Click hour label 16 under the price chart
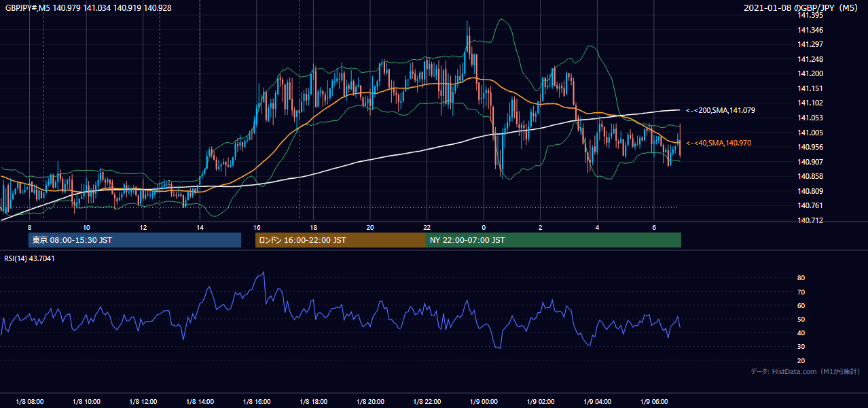 256,227
